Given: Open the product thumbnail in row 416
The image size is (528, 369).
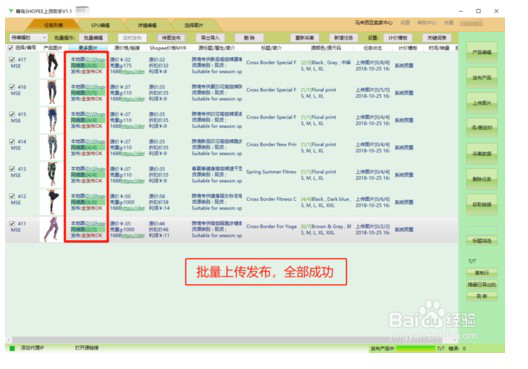Looking at the screenshot, I should (x=52, y=93).
